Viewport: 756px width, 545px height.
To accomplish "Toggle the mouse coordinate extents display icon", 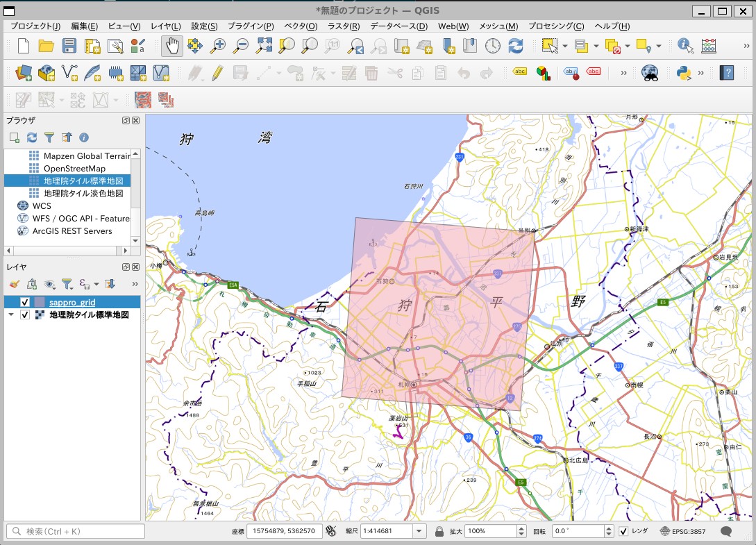I will 330,531.
